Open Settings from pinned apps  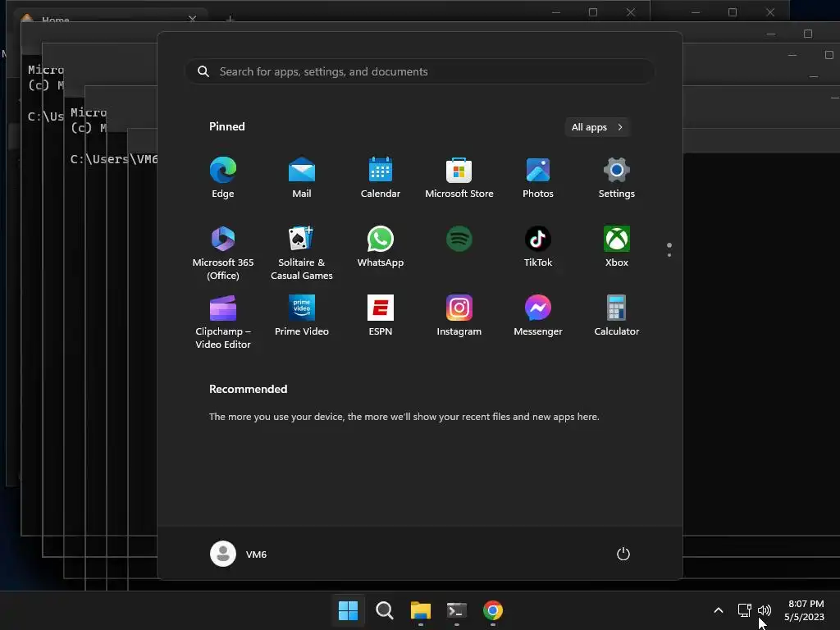(x=617, y=178)
